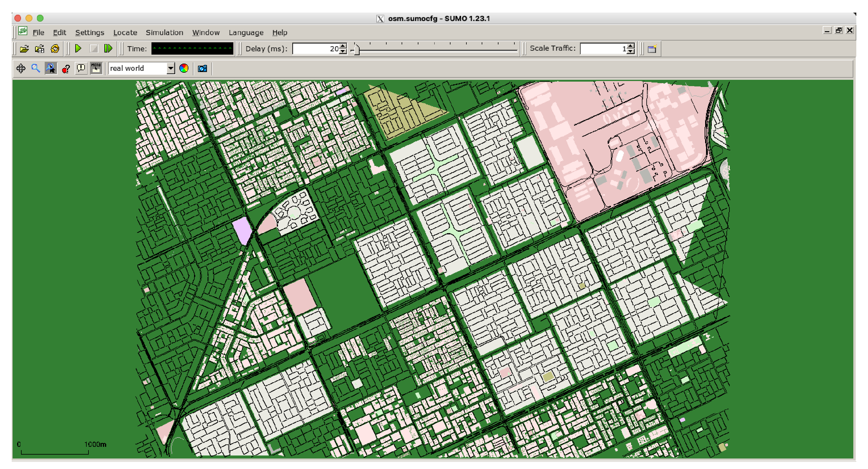Screen dimensions: 868x469
Task: Decrease Scale Traffic with down arrow
Action: [631, 51]
